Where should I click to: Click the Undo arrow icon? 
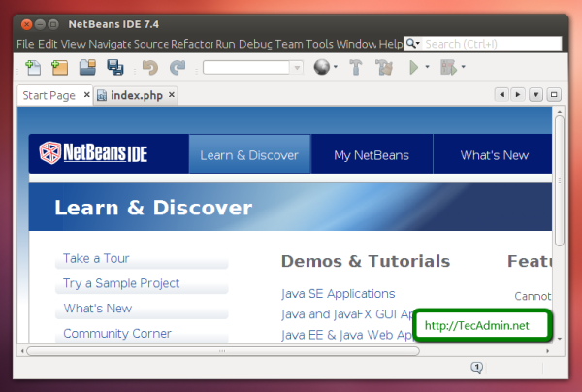[x=149, y=67]
